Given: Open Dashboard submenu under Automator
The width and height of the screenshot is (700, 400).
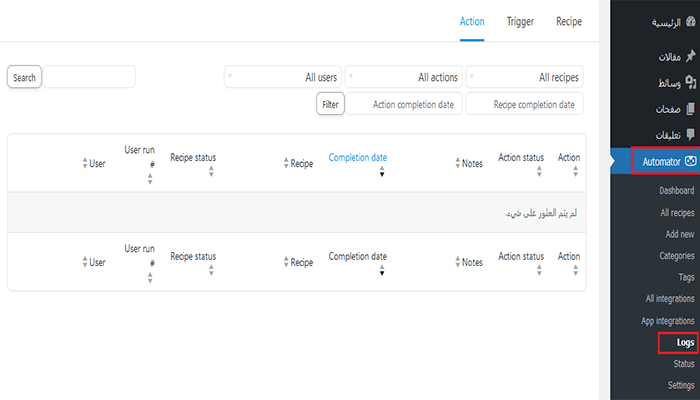Looking at the screenshot, I should 677,191.
